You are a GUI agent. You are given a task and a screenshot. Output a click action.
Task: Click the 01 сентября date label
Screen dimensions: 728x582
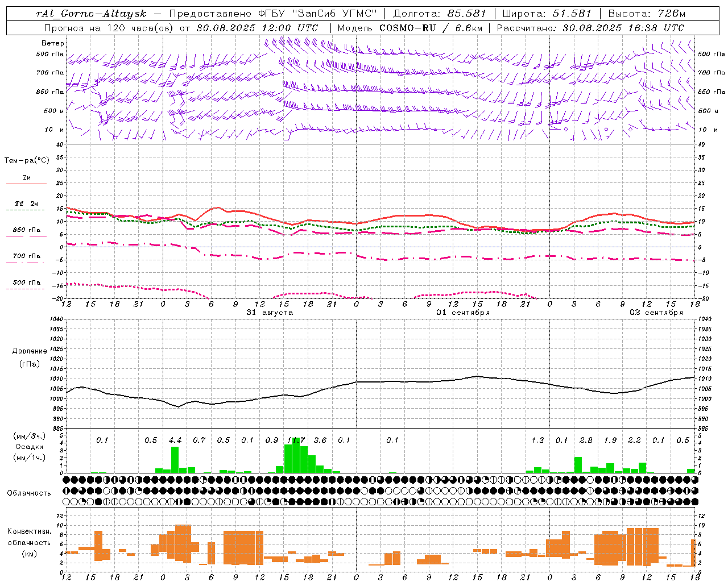click(463, 313)
